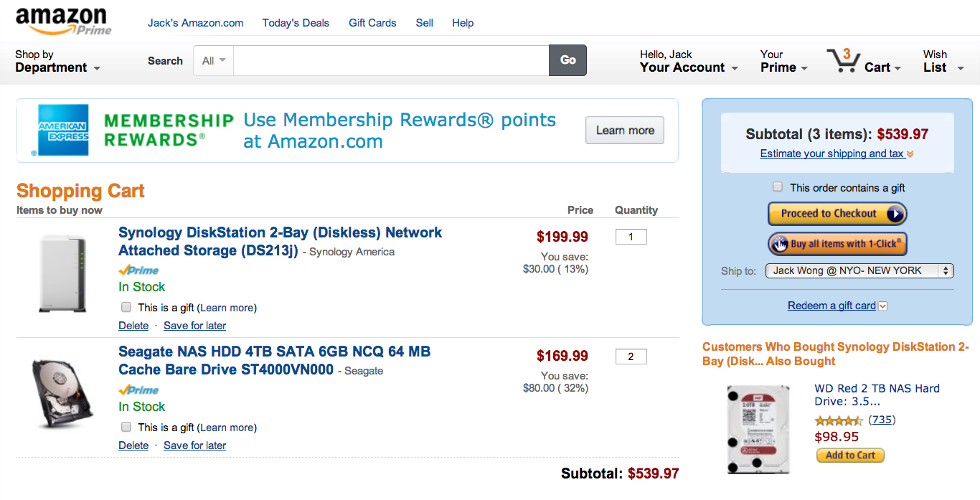The width and height of the screenshot is (980, 500).
Task: Open the search category 'All' dropdown
Action: point(213,61)
